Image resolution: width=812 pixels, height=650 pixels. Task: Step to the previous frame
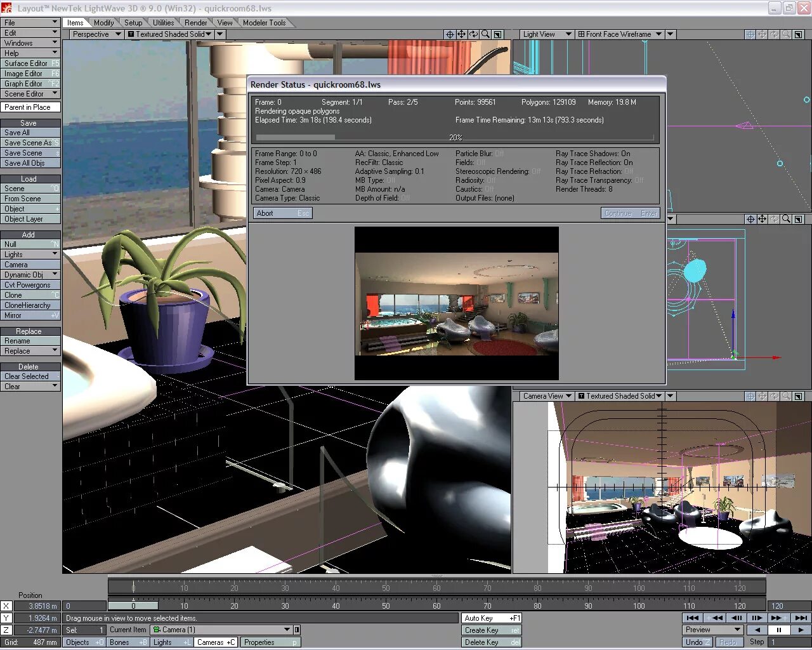coord(737,618)
